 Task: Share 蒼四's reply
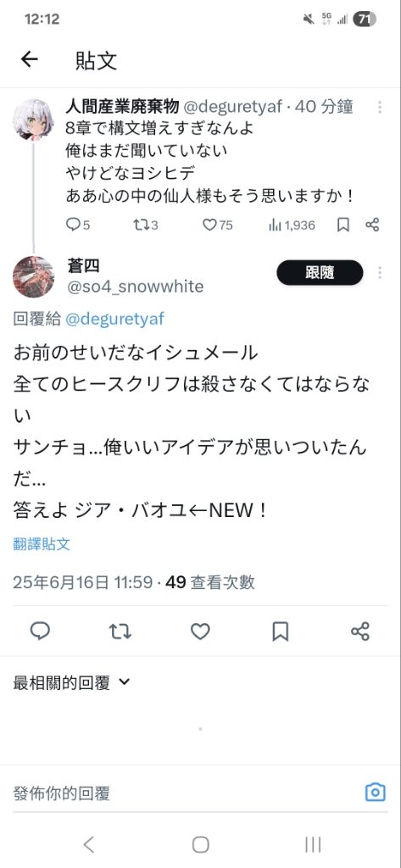360,631
